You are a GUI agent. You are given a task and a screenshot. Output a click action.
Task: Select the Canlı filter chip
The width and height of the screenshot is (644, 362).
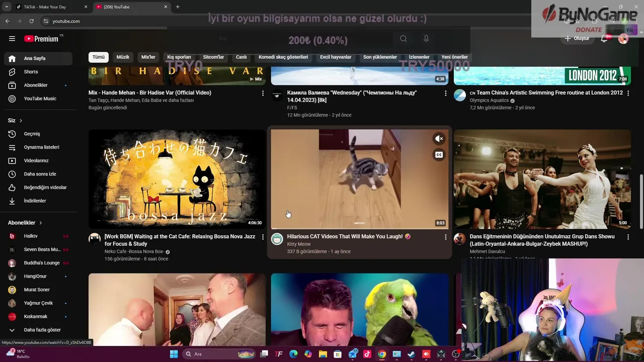[242, 57]
